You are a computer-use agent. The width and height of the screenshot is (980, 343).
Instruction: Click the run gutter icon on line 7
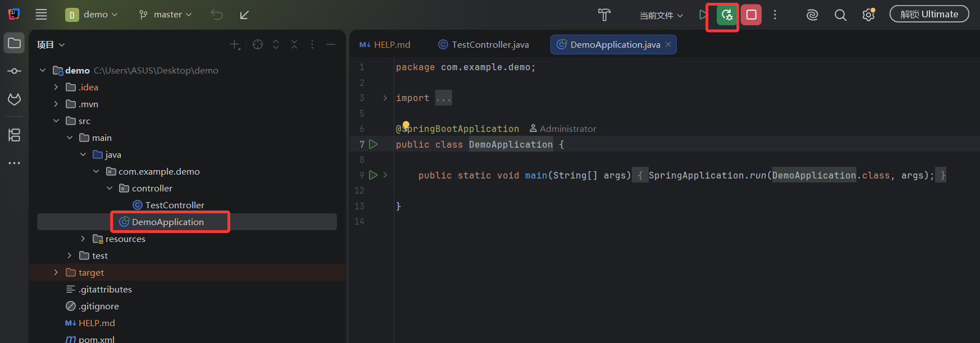373,144
